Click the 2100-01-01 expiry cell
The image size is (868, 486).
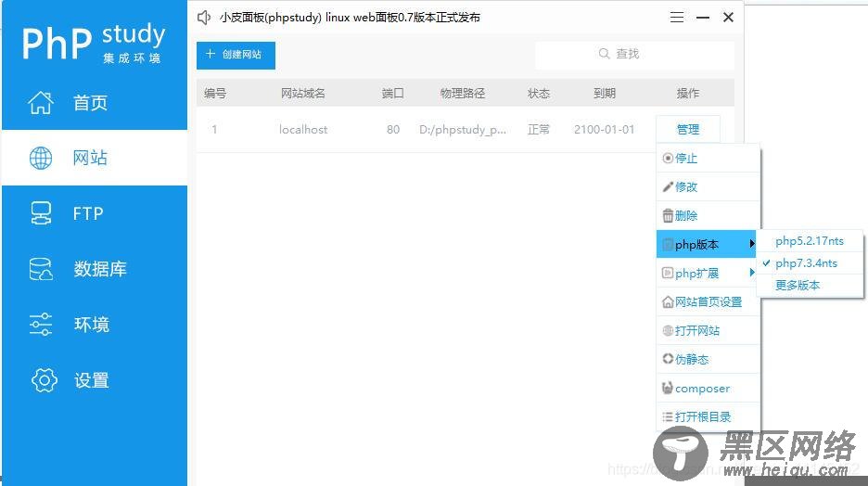coord(604,130)
